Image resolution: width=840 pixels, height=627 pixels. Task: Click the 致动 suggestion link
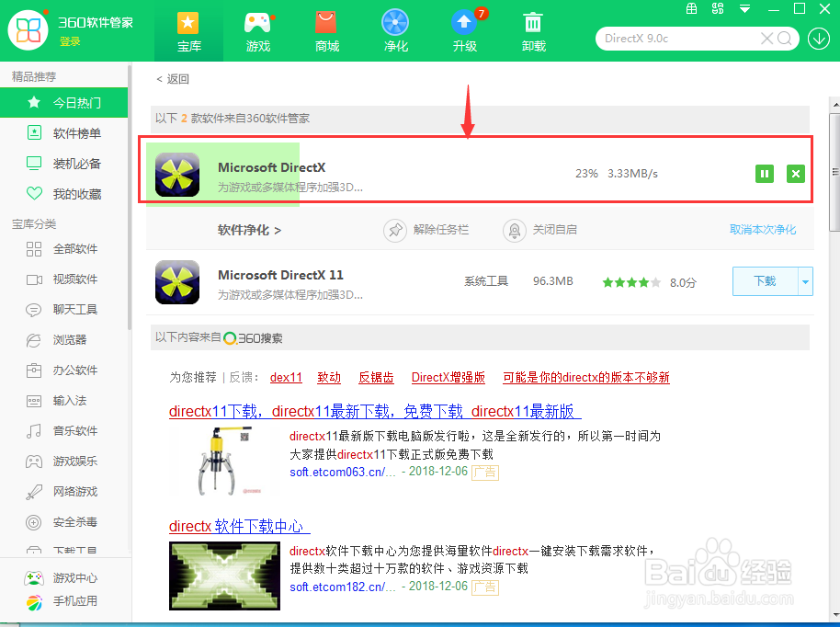[329, 377]
